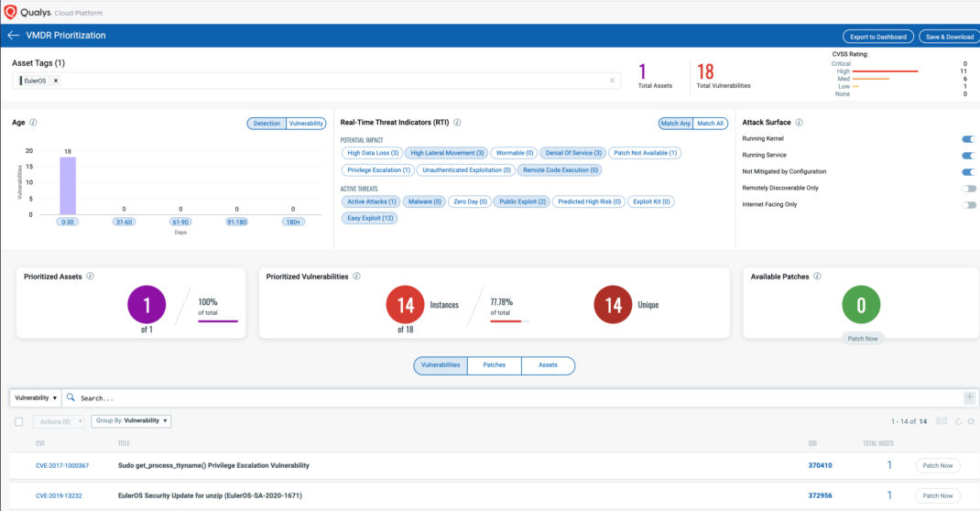Select the 31-60 days age range
Viewport: 980px width, 511px height.
[x=124, y=222]
